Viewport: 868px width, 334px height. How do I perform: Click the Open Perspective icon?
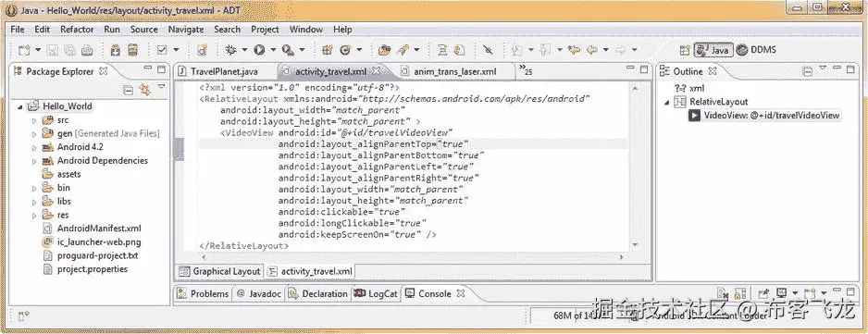[x=685, y=50]
